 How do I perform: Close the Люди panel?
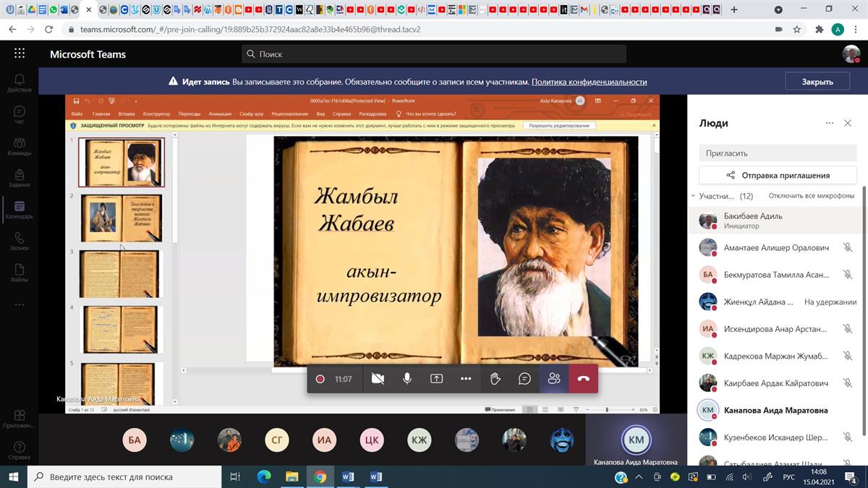point(848,124)
